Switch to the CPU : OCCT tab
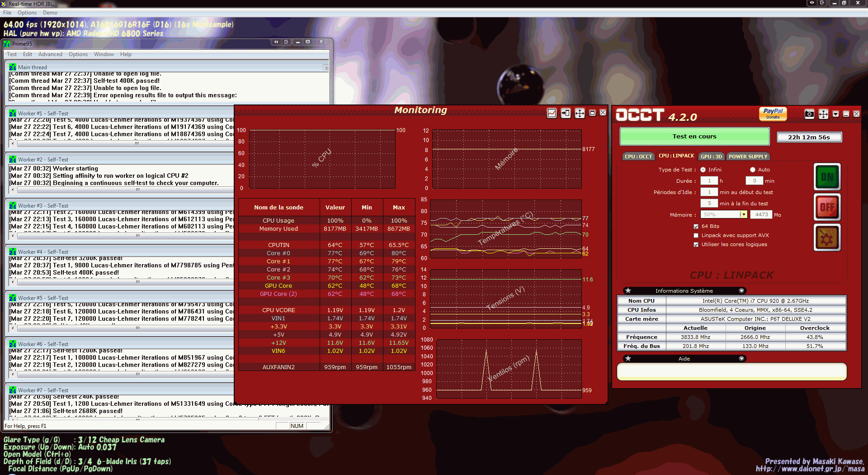Image resolution: width=868 pixels, height=475 pixels. (x=638, y=157)
